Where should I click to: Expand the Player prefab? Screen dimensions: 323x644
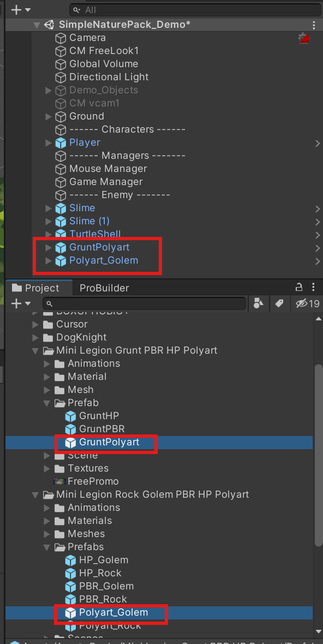(x=49, y=143)
